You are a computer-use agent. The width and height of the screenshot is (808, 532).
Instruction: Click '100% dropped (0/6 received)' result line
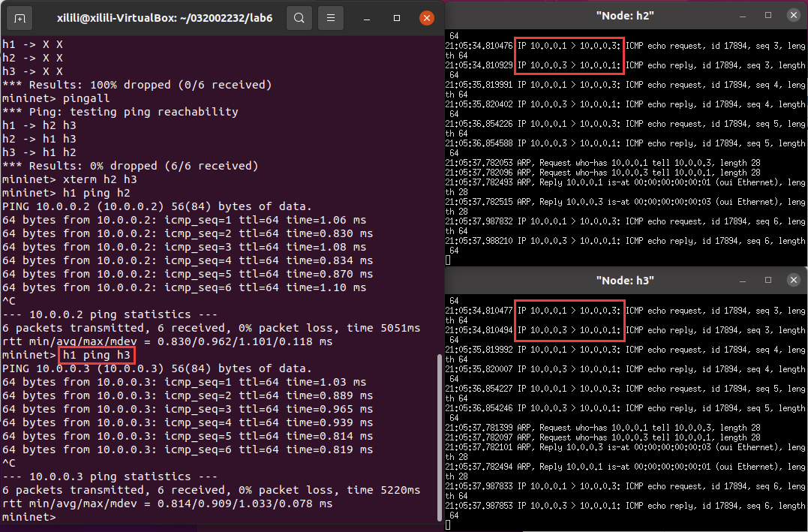(x=137, y=85)
